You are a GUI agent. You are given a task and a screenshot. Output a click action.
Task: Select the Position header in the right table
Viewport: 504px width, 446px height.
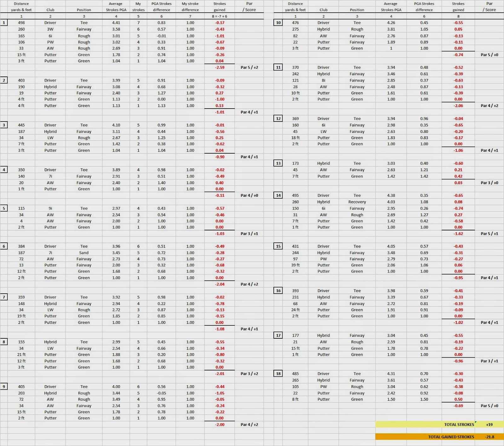357,10
